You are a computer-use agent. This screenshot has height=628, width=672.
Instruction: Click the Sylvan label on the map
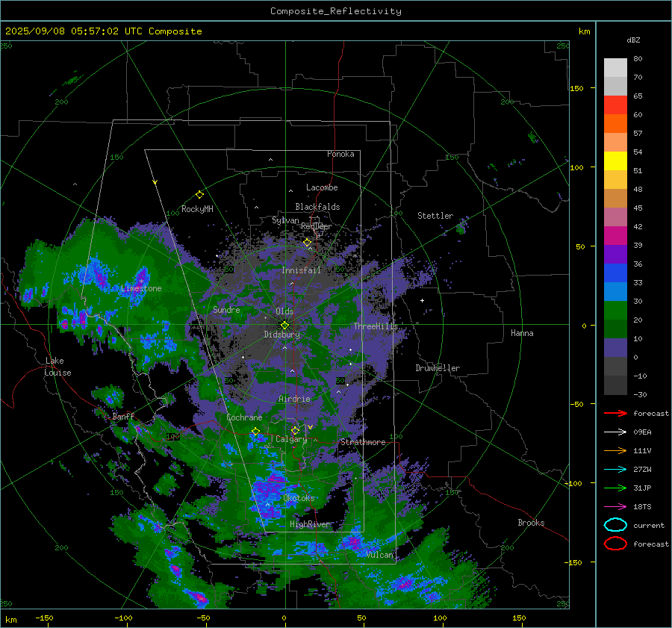285,221
